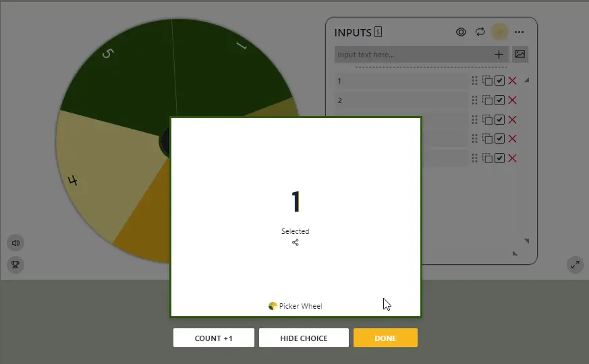The image size is (589, 364).
Task: Open the trophy results icon
Action: pos(16,264)
